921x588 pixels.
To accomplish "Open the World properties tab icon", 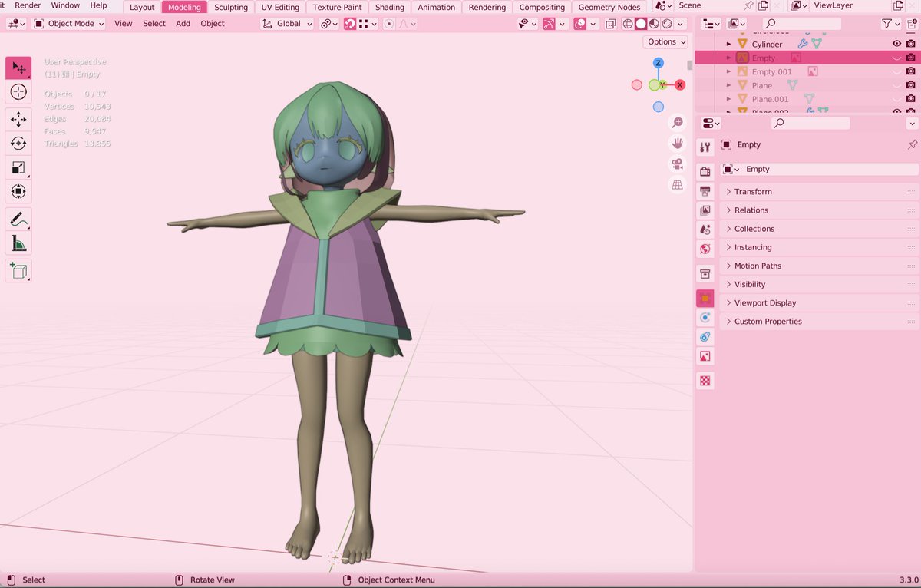I will [x=705, y=249].
